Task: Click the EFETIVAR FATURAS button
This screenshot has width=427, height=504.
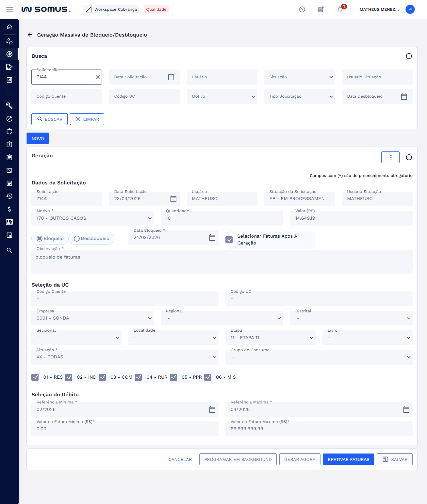Action: pyautogui.click(x=348, y=459)
